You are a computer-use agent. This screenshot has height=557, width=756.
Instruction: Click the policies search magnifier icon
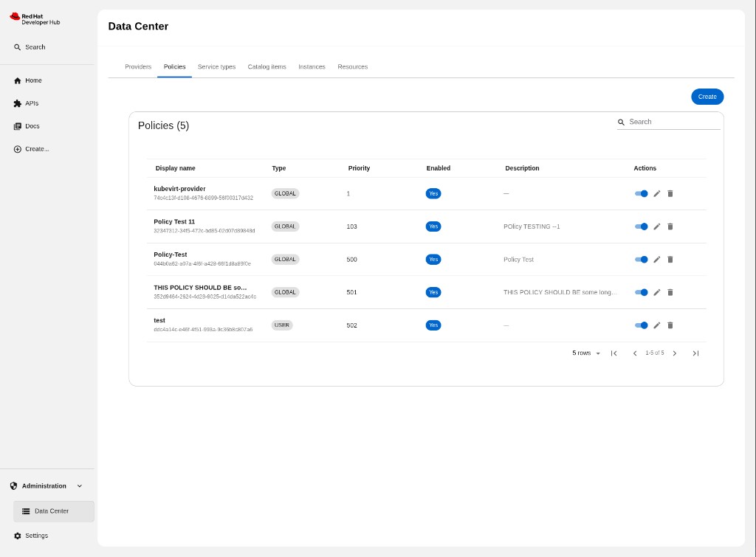pyautogui.click(x=621, y=122)
